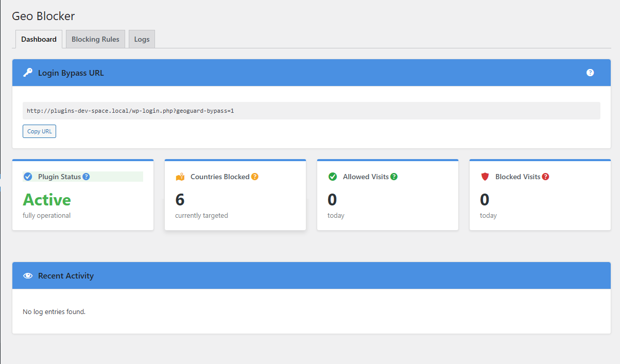Click the Countries Blocked label
The image size is (620, 364).
coord(220,177)
